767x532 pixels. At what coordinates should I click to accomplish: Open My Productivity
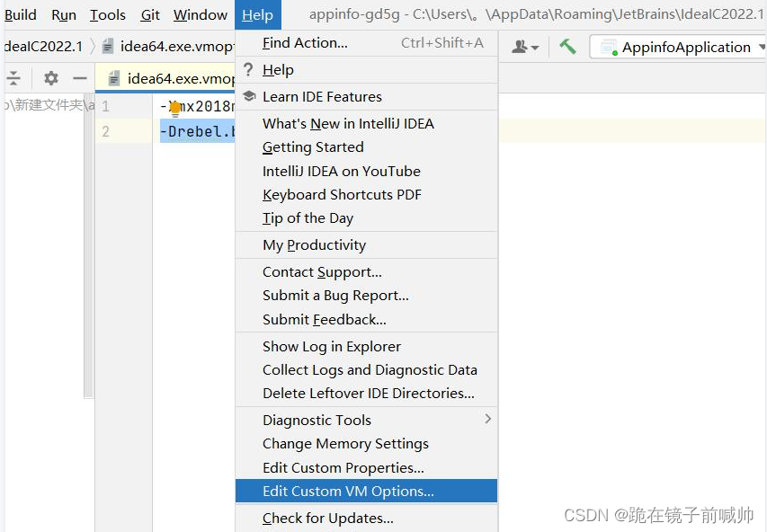[366, 245]
